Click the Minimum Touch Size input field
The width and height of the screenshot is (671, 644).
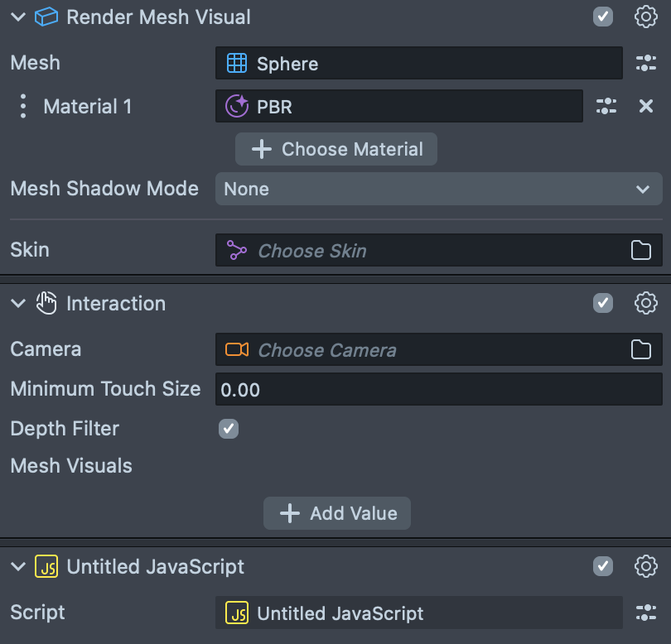coord(438,389)
